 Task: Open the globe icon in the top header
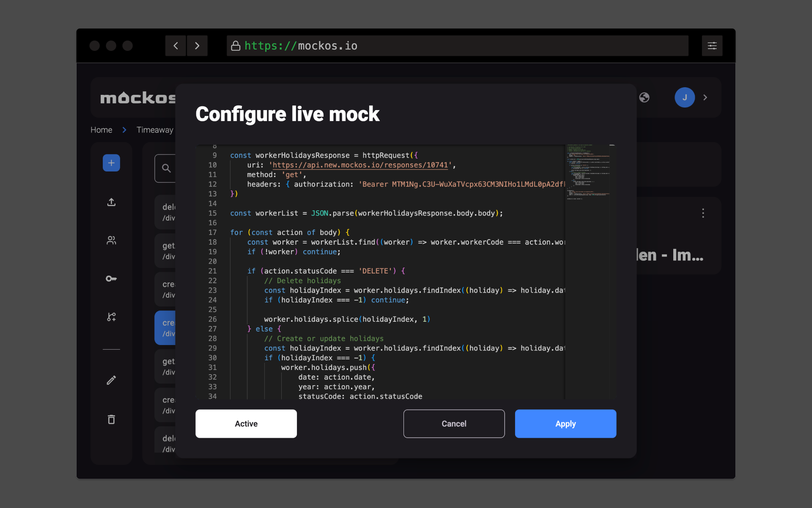(644, 97)
